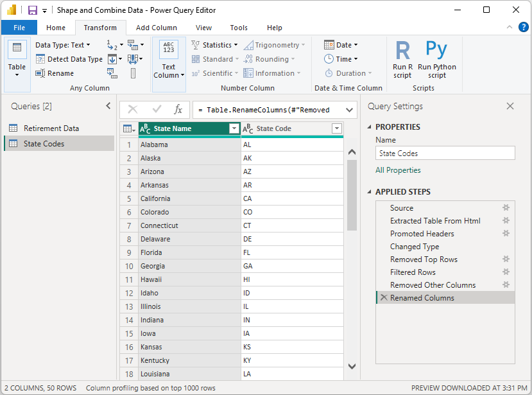Image resolution: width=532 pixels, height=395 pixels.
Task: Switch to the View ribbon tab
Action: point(203,28)
